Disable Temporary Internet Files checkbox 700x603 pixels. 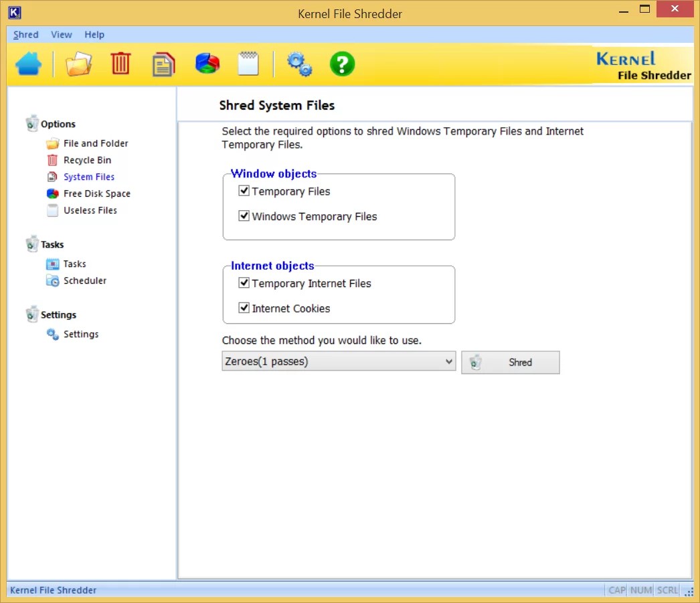click(x=244, y=283)
